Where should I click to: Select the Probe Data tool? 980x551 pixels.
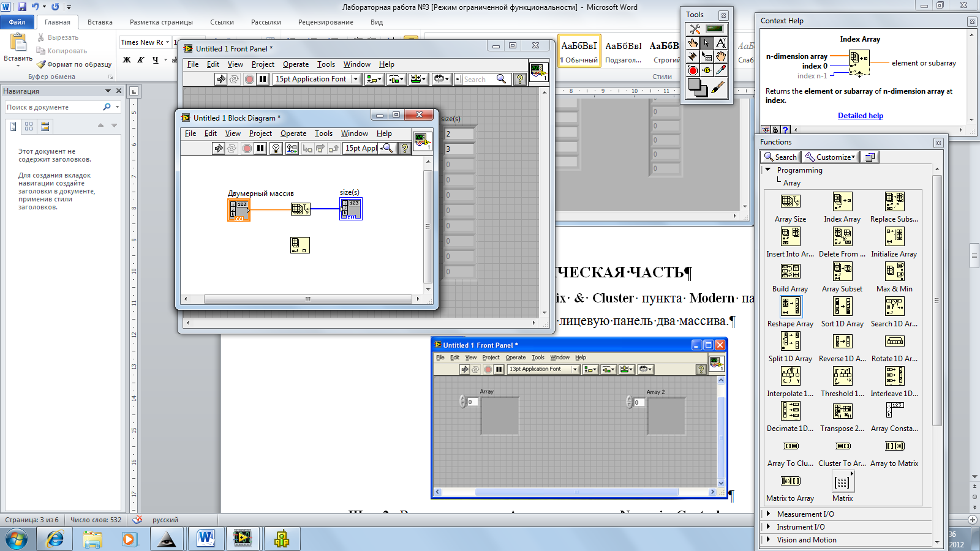click(x=707, y=70)
